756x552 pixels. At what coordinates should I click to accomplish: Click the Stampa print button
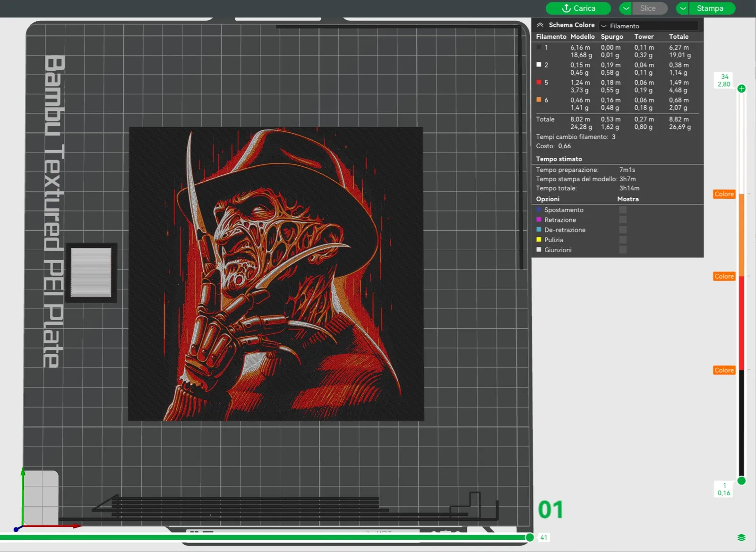(x=712, y=8)
